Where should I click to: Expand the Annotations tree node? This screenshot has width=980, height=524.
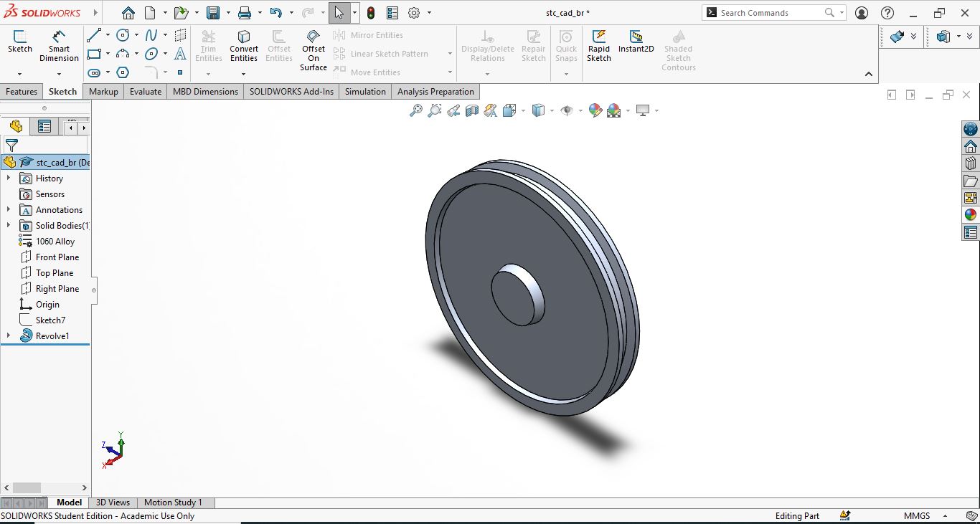click(9, 210)
